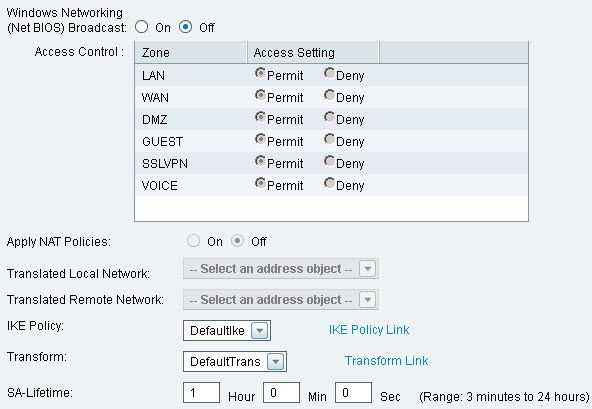Set DMZ zone access to Deny
Viewport: 592px width, 409px height.
point(329,117)
